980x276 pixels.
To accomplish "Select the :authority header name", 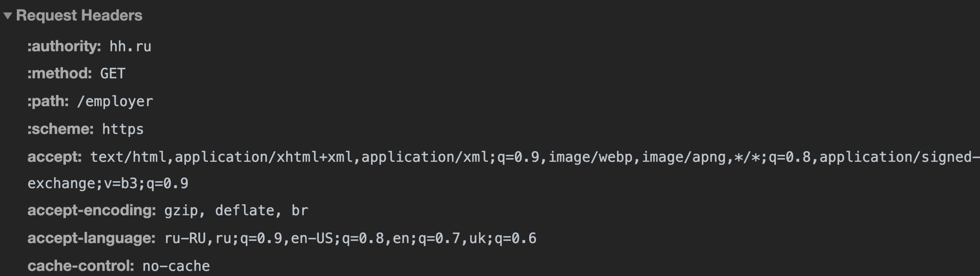I will [64, 46].
